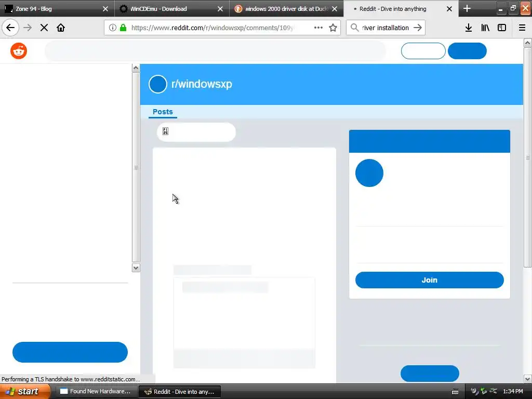Click the left sidebar scrollbar thumb
The height and width of the screenshot is (399, 532).
pyautogui.click(x=136, y=167)
